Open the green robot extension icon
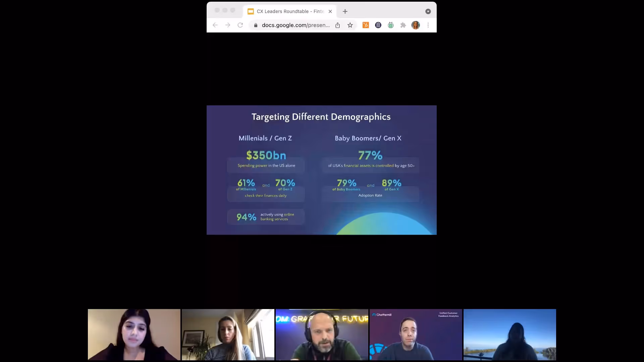Viewport: 644px width, 362px height. click(391, 25)
